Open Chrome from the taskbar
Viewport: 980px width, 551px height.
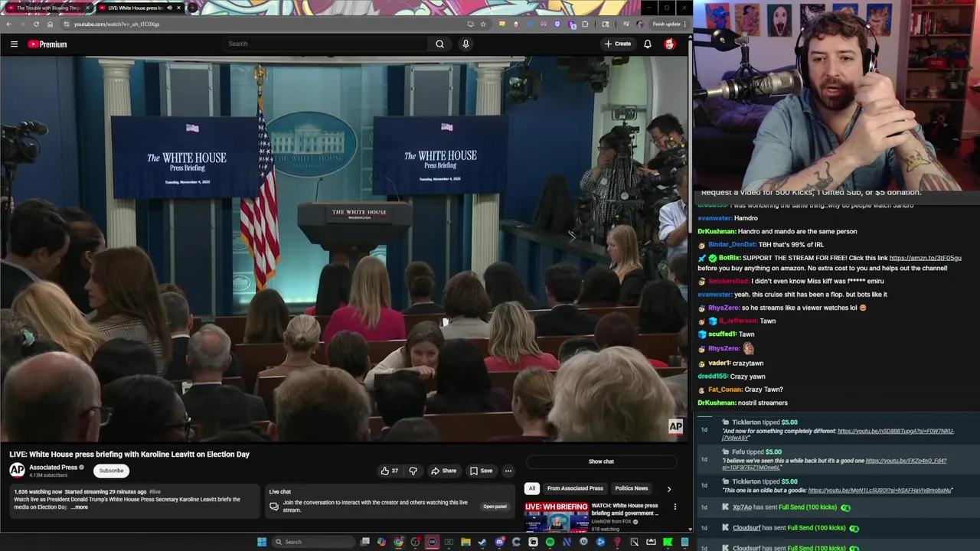398,542
